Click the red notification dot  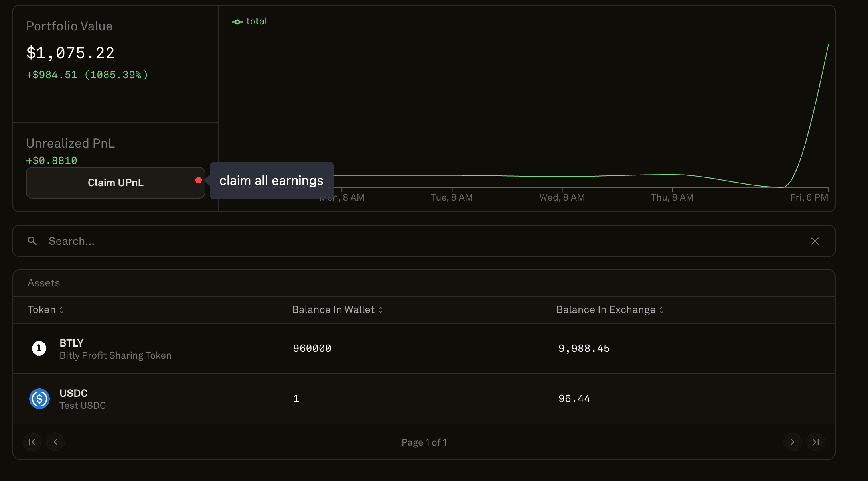tap(198, 180)
